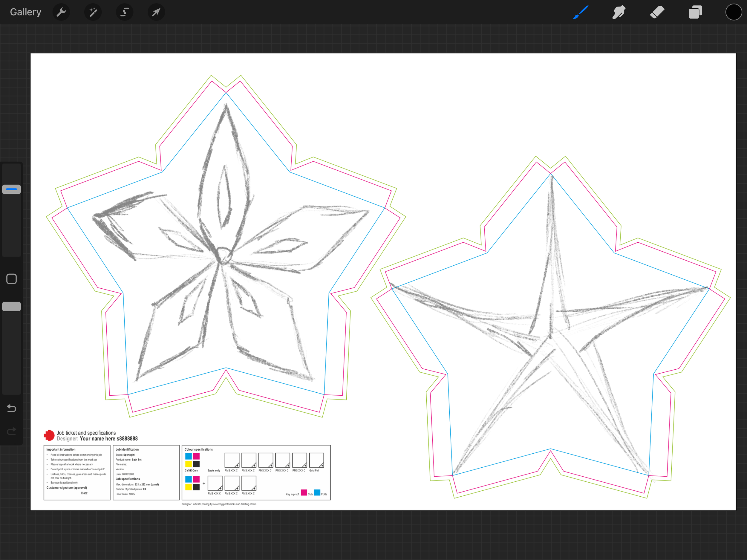Redo the action with the sidebar arrow
747x560 pixels.
(11, 431)
